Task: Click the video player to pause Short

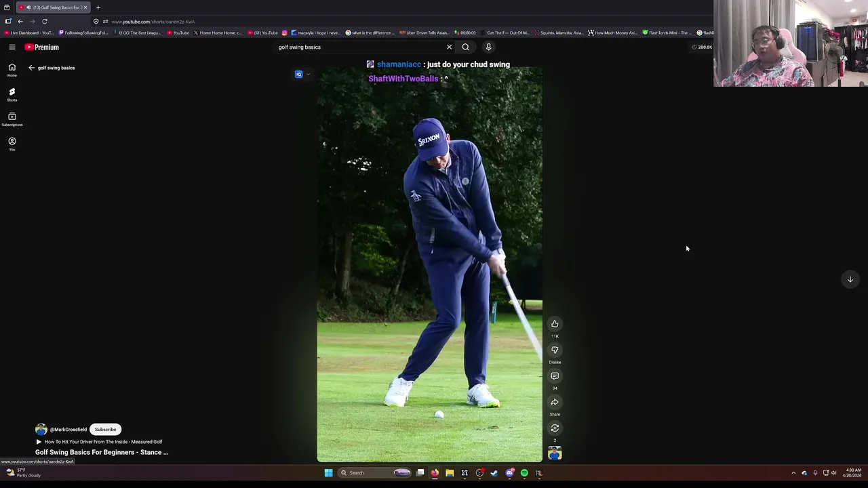Action: click(429, 264)
